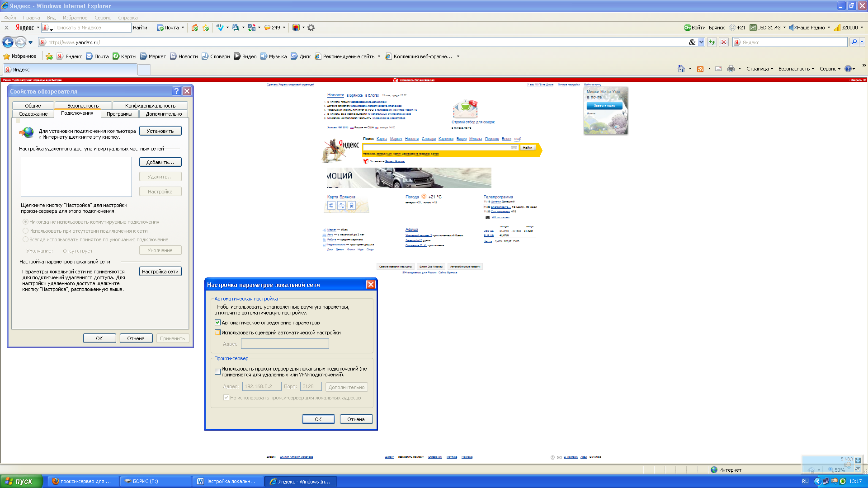The height and width of the screenshot is (488, 868).
Task: Confirm LAN settings dialog with OK
Action: pyautogui.click(x=318, y=419)
